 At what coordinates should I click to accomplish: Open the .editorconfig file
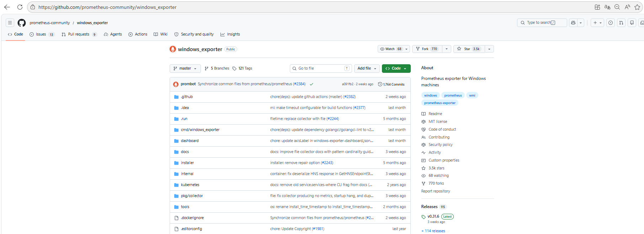coord(191,229)
